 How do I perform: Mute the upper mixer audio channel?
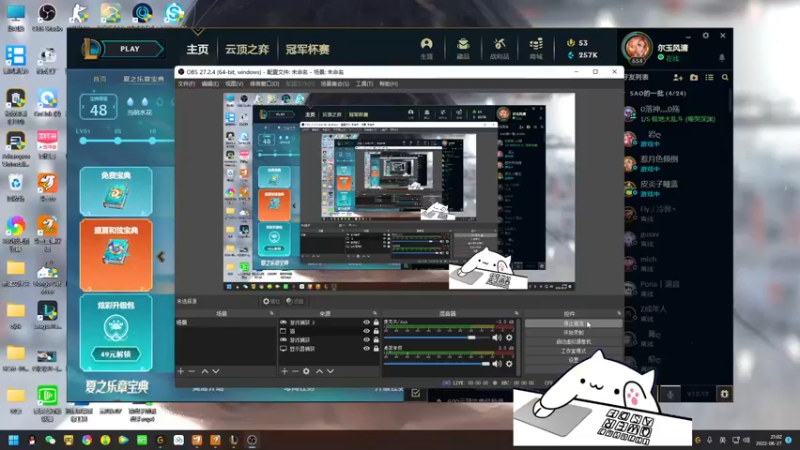(497, 337)
